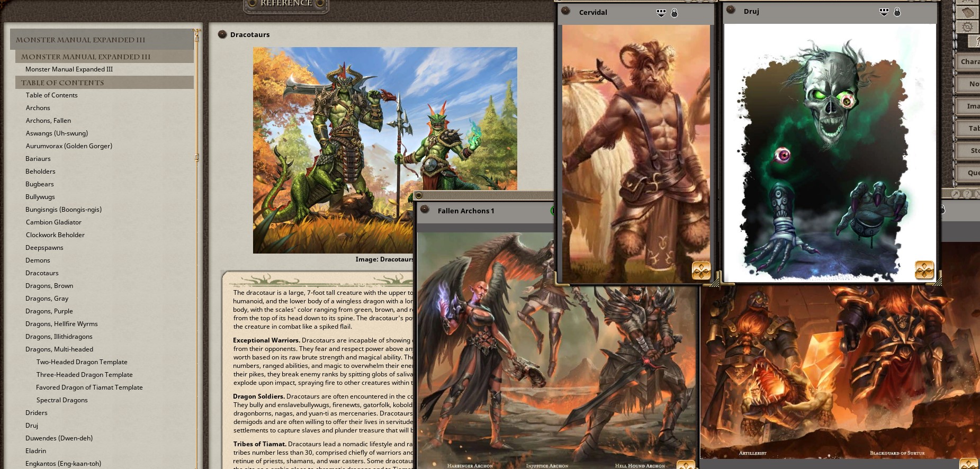Open the Bugbears entry

[40, 184]
